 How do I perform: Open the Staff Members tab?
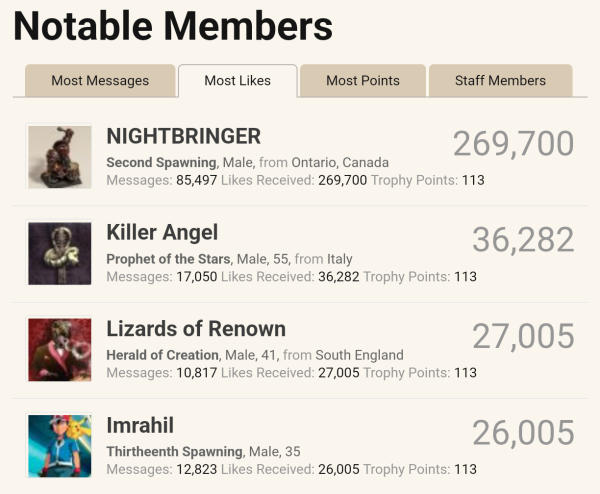click(500, 81)
